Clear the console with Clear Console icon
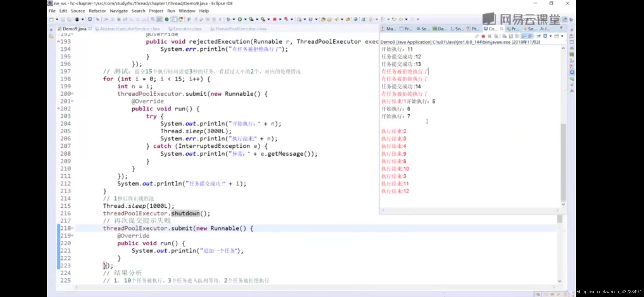This screenshot has height=297, width=644. coord(504,36)
